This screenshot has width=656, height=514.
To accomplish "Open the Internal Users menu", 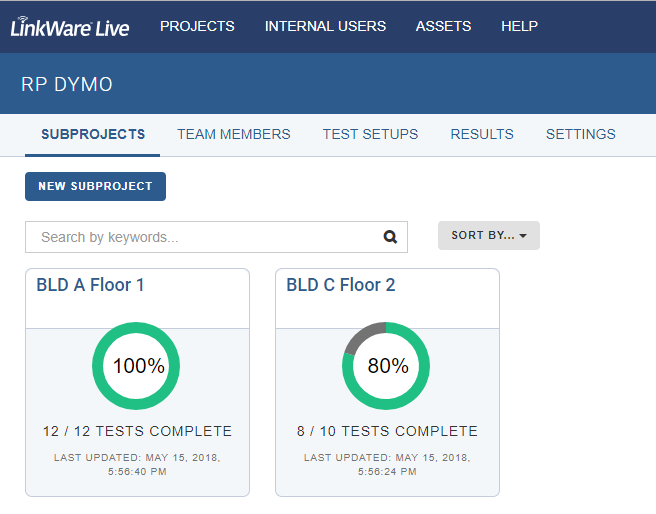I will click(325, 26).
